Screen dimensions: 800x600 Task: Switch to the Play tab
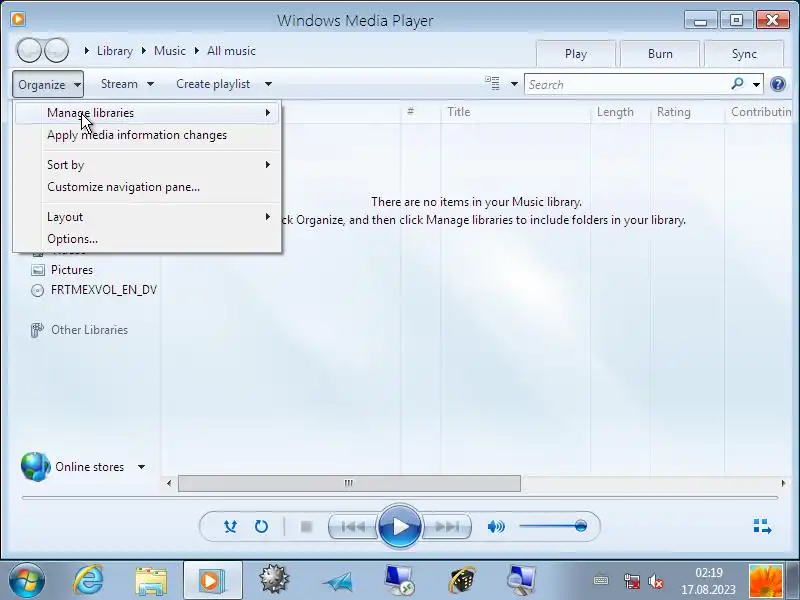(576, 54)
